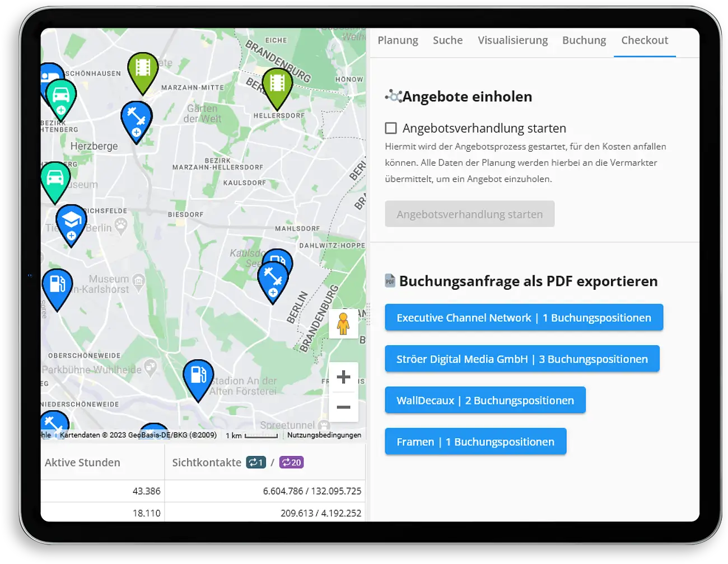Viewport: 728px width, 564px height.
Task: Zoom out on the map
Action: [x=343, y=407]
